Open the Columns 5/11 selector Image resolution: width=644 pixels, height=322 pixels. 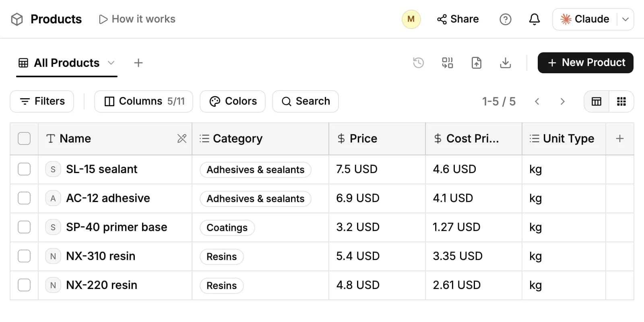[x=144, y=101]
